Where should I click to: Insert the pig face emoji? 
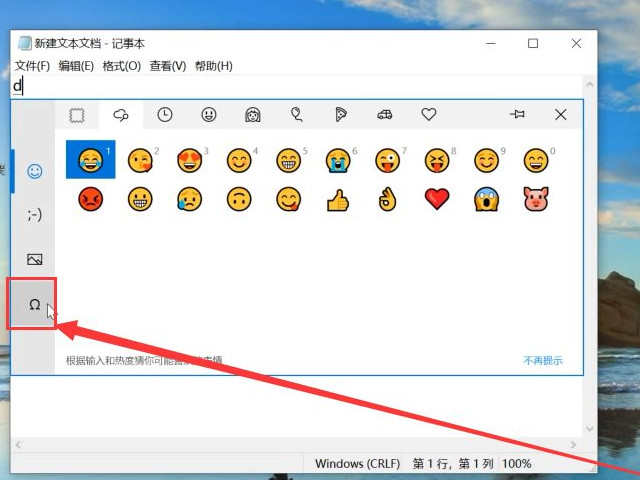point(536,199)
